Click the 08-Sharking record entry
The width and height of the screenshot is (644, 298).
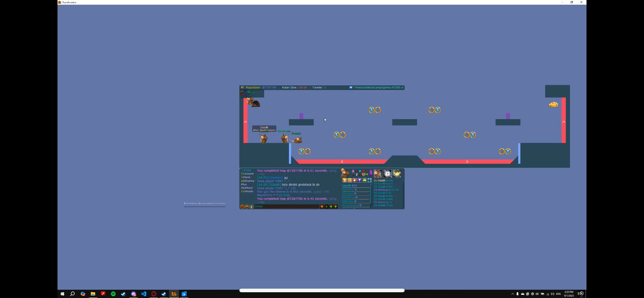pos(383,202)
